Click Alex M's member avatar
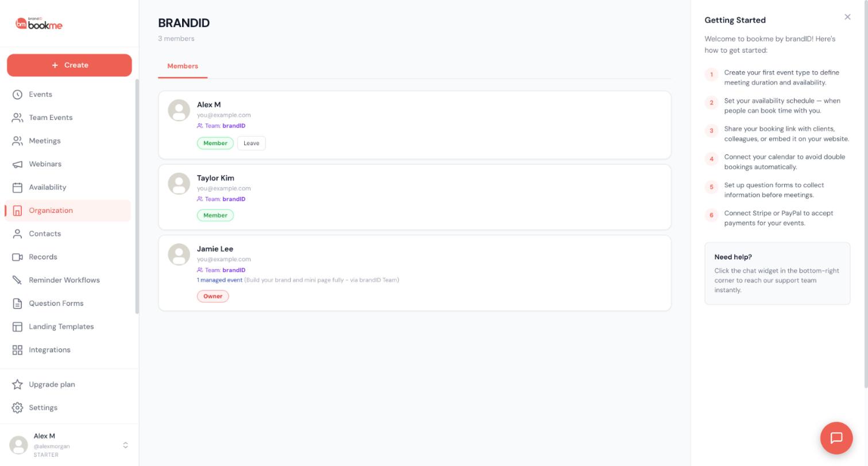Screen dimensions: 868x466 click(179, 110)
